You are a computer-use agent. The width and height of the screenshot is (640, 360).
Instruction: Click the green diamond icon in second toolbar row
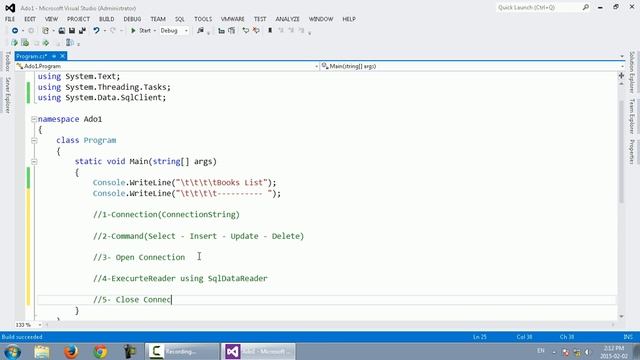[x=46, y=42]
